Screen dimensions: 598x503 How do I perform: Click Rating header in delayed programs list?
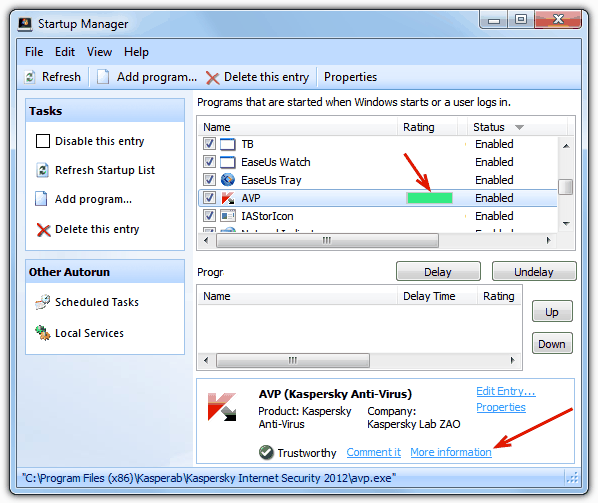[499, 296]
